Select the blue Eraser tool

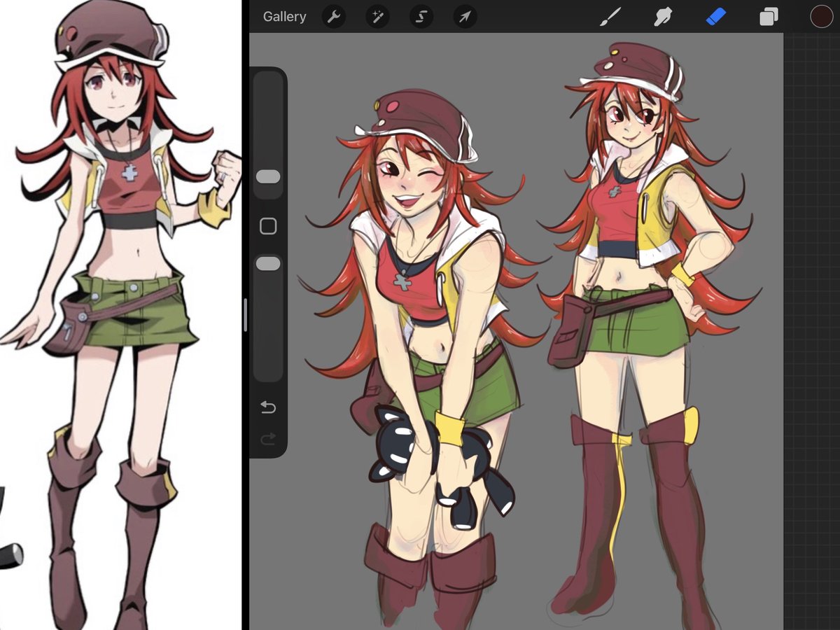click(x=716, y=17)
